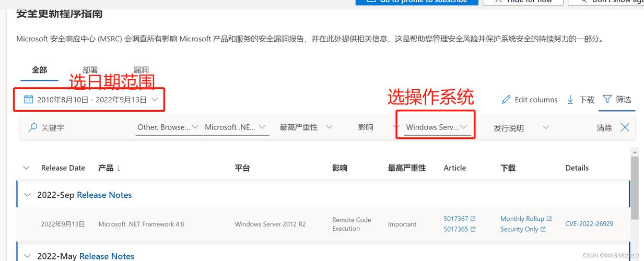644x261 pixels.
Task: Switch to the 部署 tab
Action: pos(90,70)
